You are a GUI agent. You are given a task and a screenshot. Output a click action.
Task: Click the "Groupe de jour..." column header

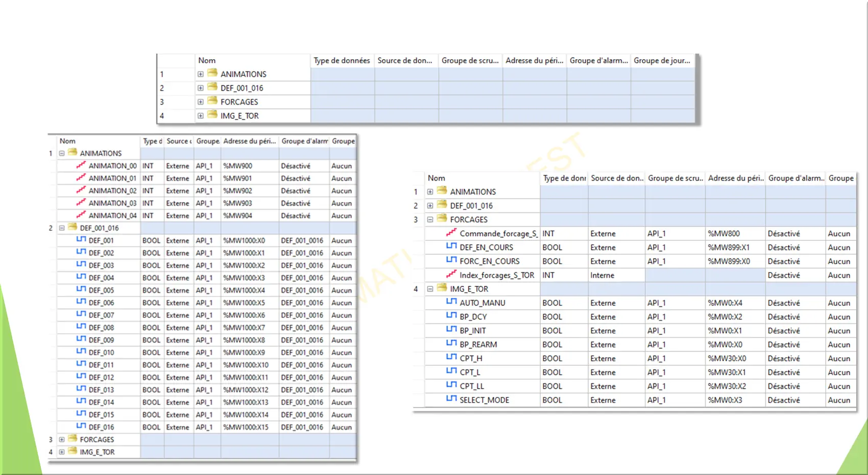pyautogui.click(x=662, y=60)
